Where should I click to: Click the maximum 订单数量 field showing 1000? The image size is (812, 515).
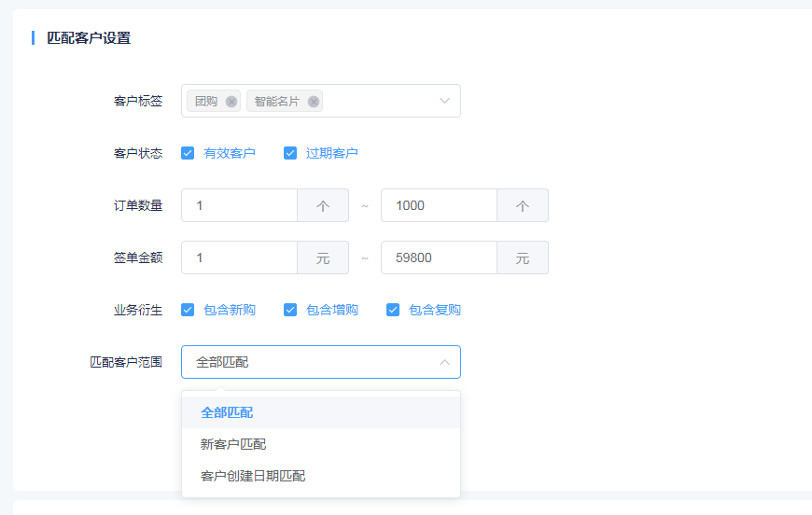click(x=440, y=205)
